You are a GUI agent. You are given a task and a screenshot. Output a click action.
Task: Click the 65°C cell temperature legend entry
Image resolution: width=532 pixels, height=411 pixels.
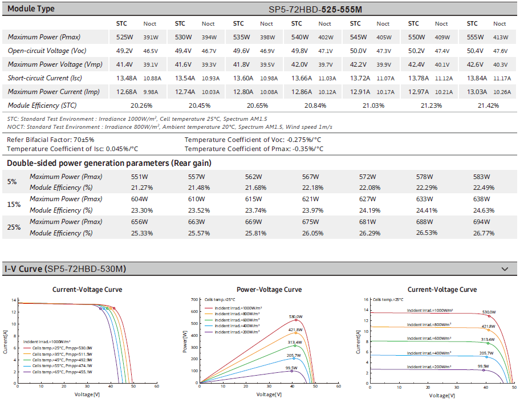coord(62,372)
